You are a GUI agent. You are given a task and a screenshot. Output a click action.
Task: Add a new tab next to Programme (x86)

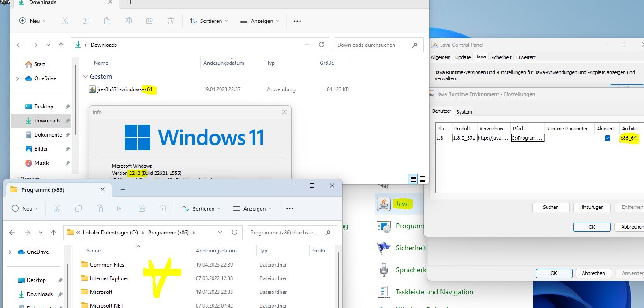pos(123,190)
